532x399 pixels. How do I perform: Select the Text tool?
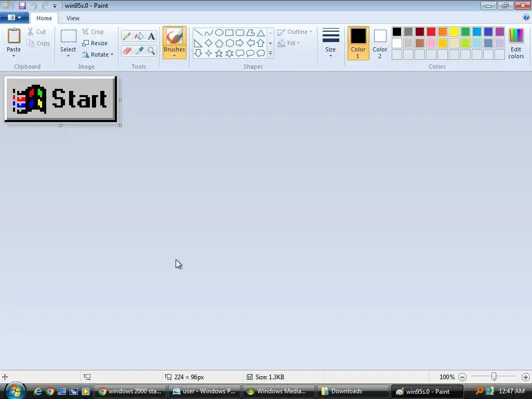pos(151,36)
